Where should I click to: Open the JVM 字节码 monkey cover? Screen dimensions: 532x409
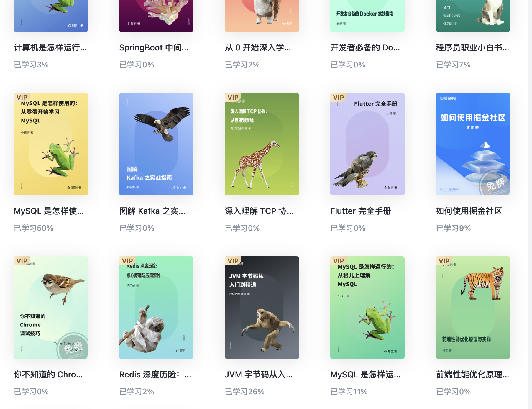point(262,308)
